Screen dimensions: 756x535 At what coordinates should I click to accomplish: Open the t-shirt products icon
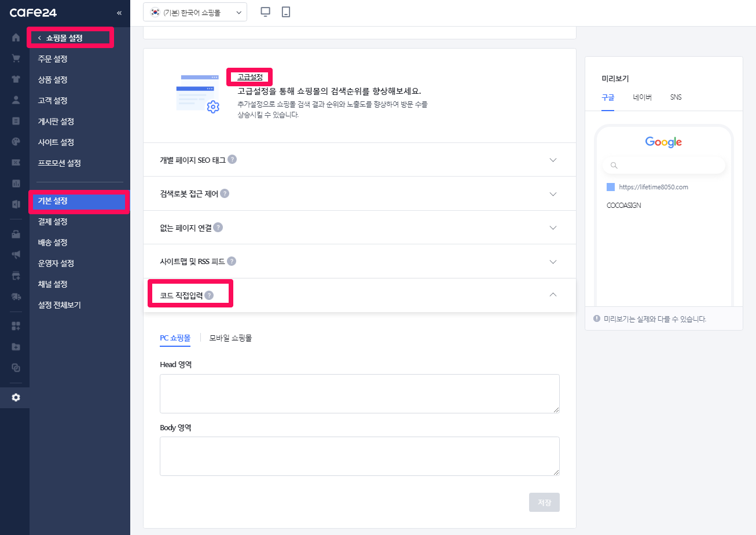(16, 79)
